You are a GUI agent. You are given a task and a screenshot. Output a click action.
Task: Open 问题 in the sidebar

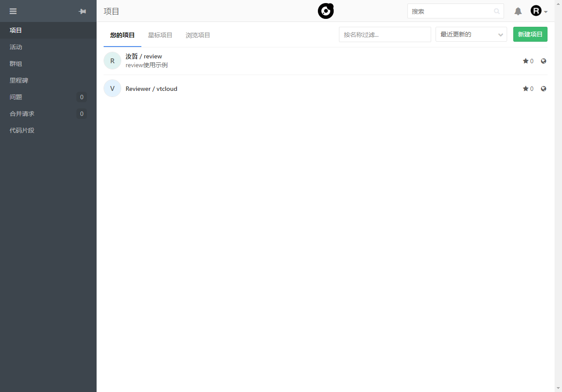pyautogui.click(x=48, y=97)
